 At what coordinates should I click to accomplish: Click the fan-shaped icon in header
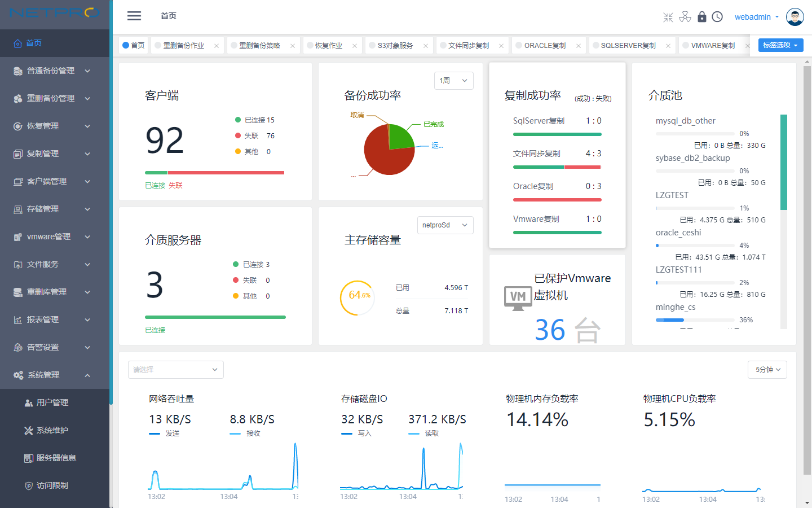click(685, 17)
